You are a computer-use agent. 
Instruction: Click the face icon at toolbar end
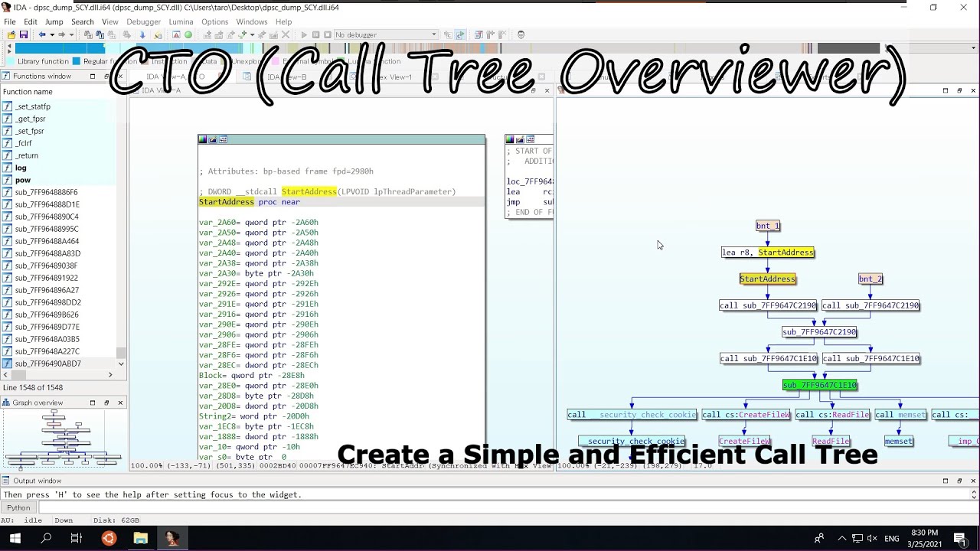click(521, 35)
